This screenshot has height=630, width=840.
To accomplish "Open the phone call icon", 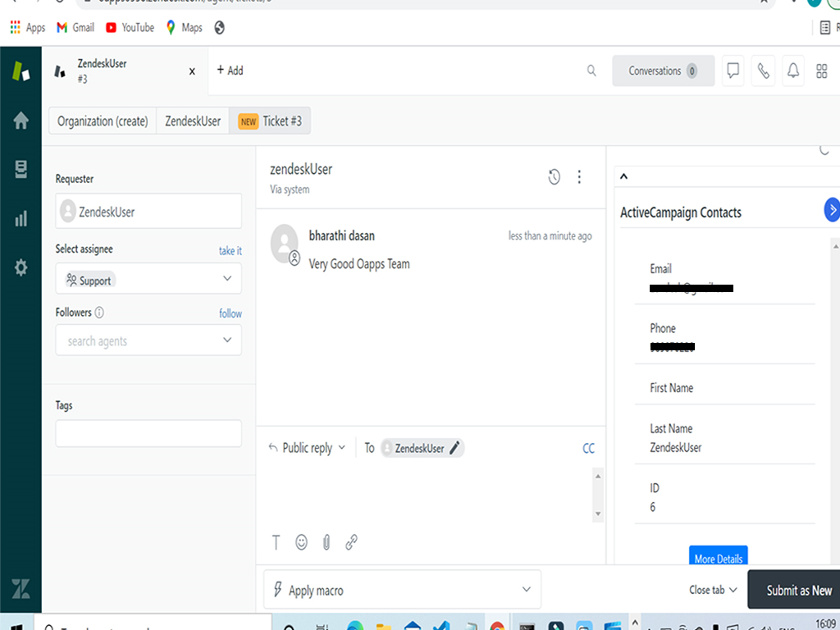I will coord(763,71).
